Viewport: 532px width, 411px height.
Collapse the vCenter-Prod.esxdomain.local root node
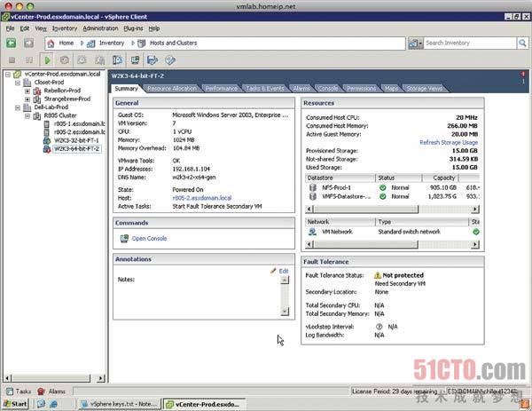coord(8,74)
